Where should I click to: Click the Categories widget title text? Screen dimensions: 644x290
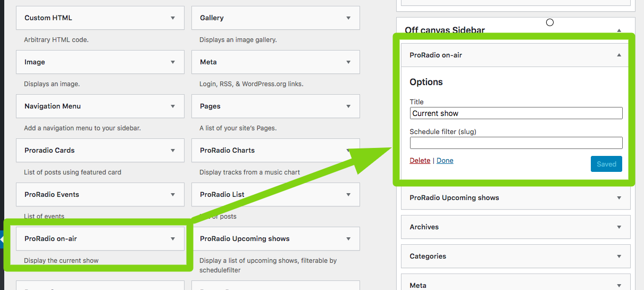(x=428, y=256)
